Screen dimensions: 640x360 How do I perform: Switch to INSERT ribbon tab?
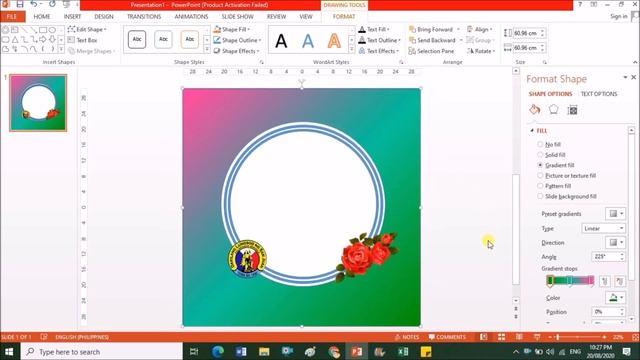(72, 17)
